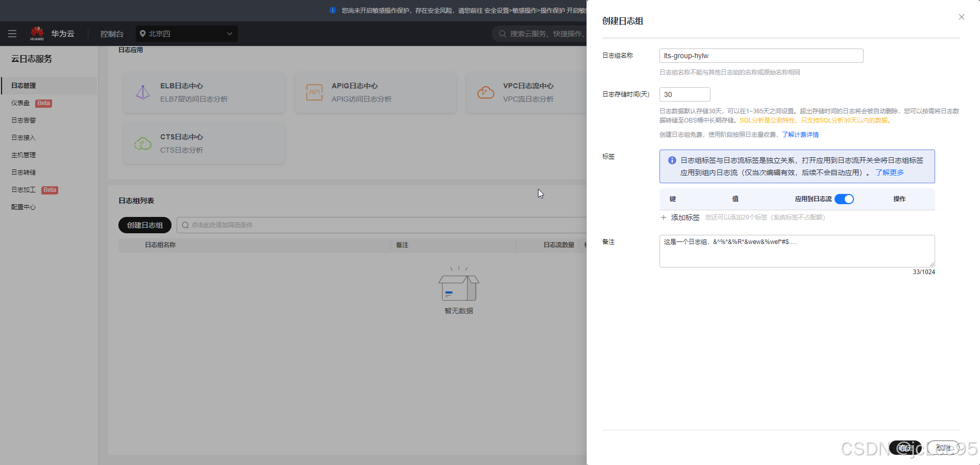Click the 日志应用 section heading
The width and height of the screenshot is (980, 465).
click(x=131, y=50)
